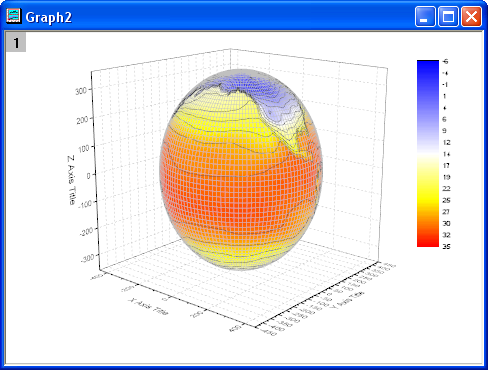Viewport: 488px width, 370px height.
Task: Click the Graph2 window icon
Action: (x=14, y=16)
